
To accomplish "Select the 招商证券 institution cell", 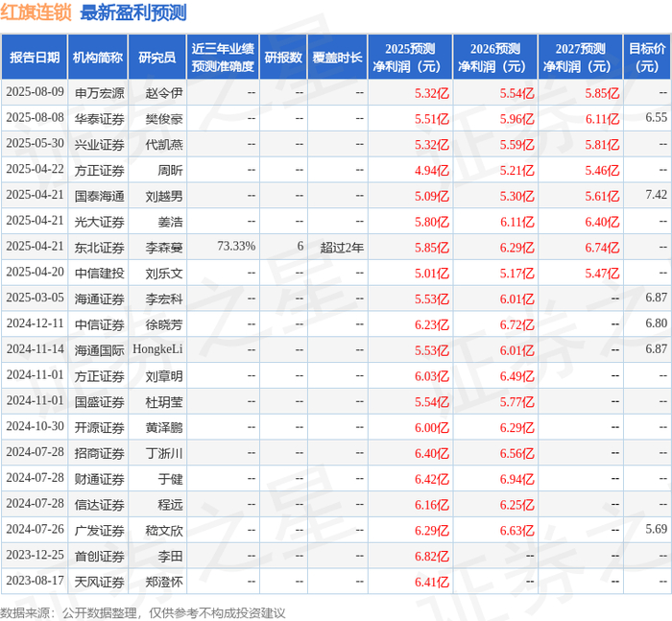I will click(x=100, y=453).
